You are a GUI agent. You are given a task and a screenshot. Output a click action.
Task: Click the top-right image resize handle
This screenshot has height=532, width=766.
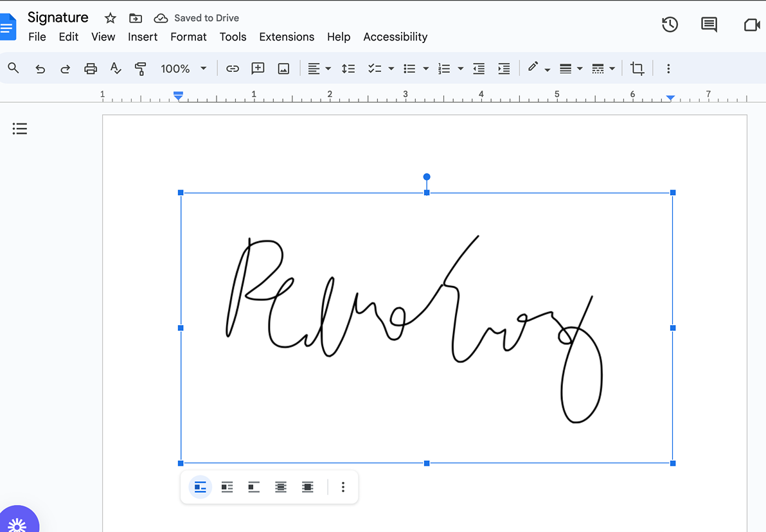tap(673, 193)
